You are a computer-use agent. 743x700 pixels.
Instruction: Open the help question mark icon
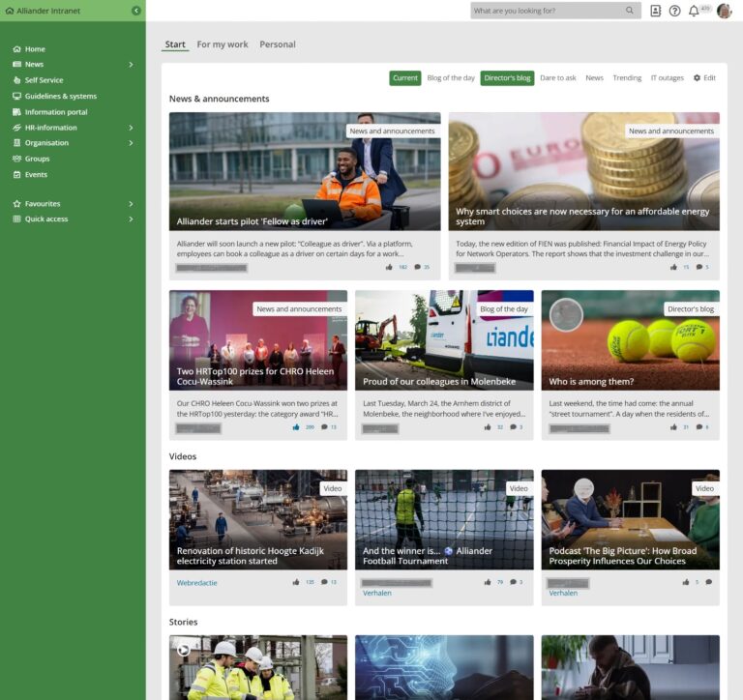coord(674,11)
